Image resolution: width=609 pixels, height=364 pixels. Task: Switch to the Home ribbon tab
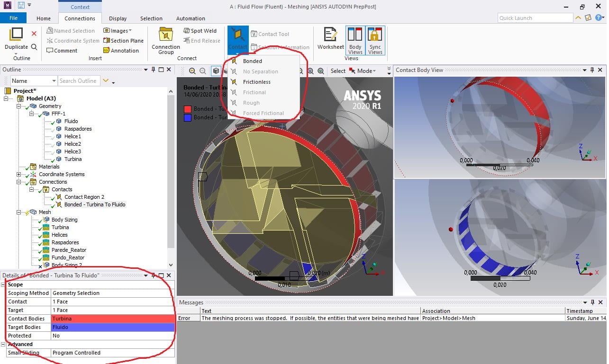coord(44,18)
